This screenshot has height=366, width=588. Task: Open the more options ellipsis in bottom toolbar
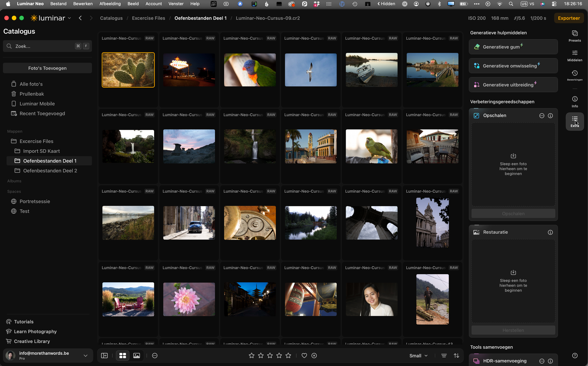(155, 355)
